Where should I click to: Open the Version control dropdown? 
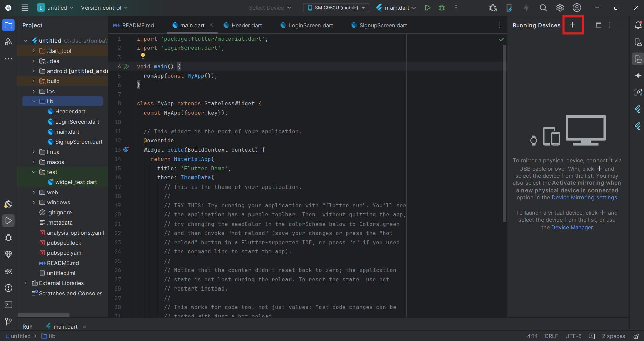104,8
